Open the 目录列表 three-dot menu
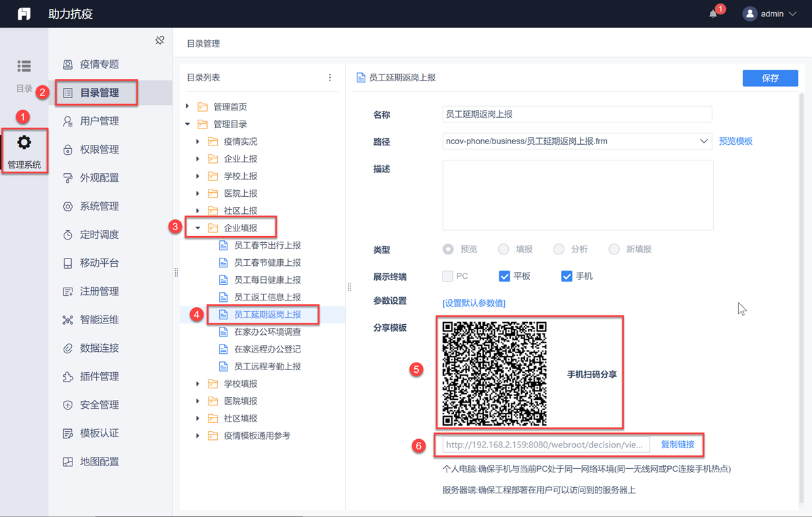 (x=330, y=78)
